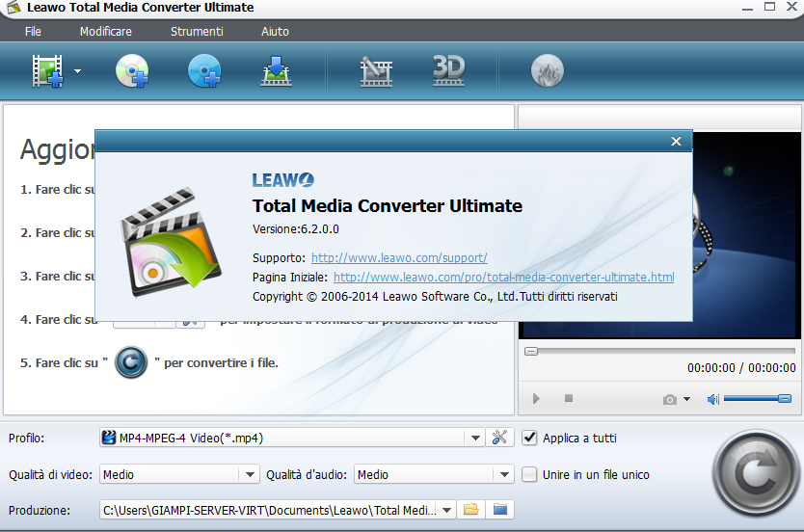The width and height of the screenshot is (804, 532).
Task: Open the Add Video dropdown arrow
Action: pos(77,71)
